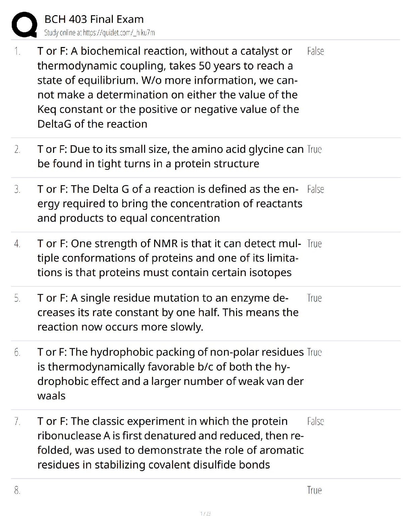Click the "False" answer for question 1
Viewport: 411px width, 532px height.
point(315,51)
